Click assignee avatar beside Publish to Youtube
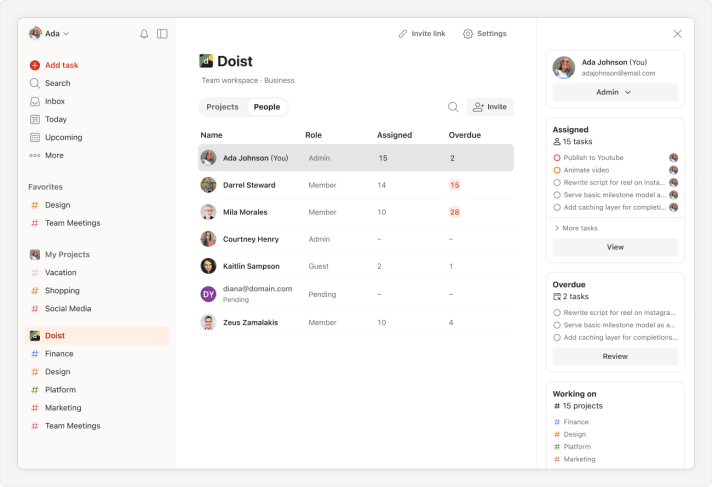 point(673,158)
